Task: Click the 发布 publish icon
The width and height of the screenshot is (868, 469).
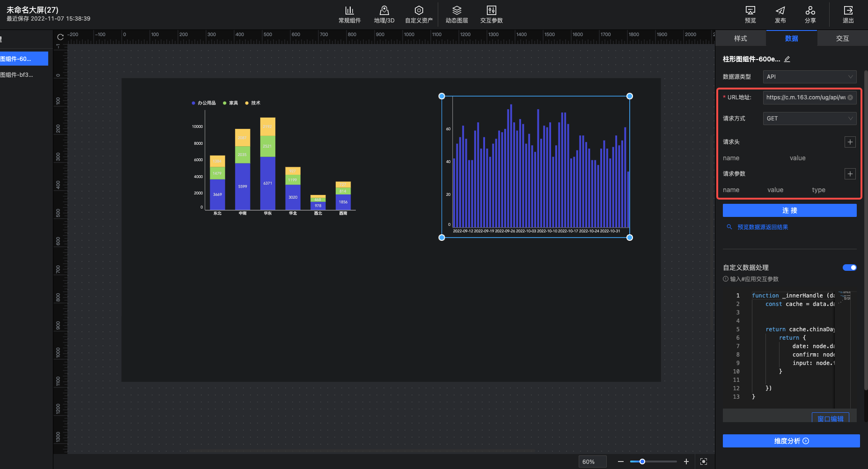Action: [780, 11]
